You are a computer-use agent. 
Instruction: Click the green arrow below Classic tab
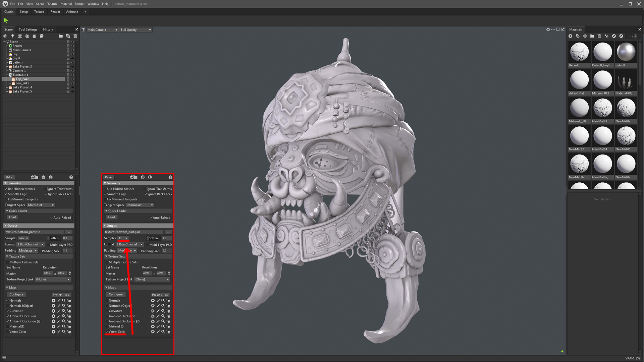6,21
